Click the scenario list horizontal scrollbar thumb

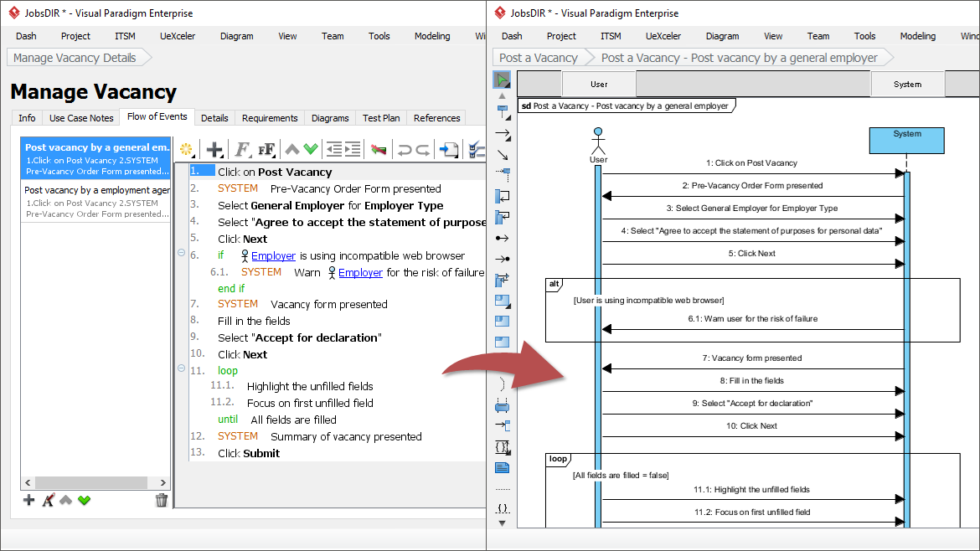pos(90,482)
